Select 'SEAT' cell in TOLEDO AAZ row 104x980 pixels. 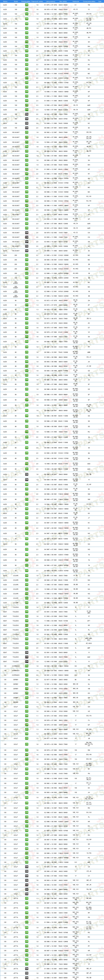coord(5,657)
